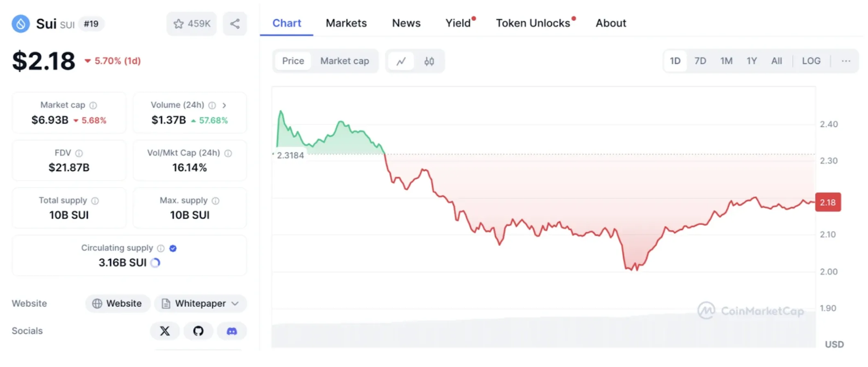This screenshot has height=367, width=868.
Task: Open the share icon button
Action: 235,24
